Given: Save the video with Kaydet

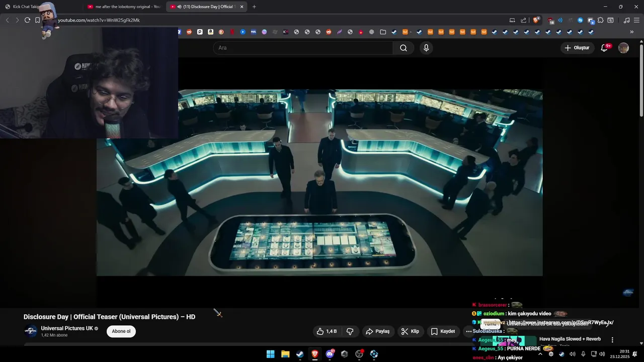Looking at the screenshot, I should click(x=443, y=331).
